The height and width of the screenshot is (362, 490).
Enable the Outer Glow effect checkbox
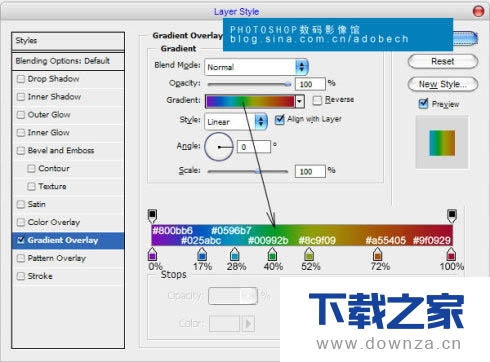click(21, 115)
